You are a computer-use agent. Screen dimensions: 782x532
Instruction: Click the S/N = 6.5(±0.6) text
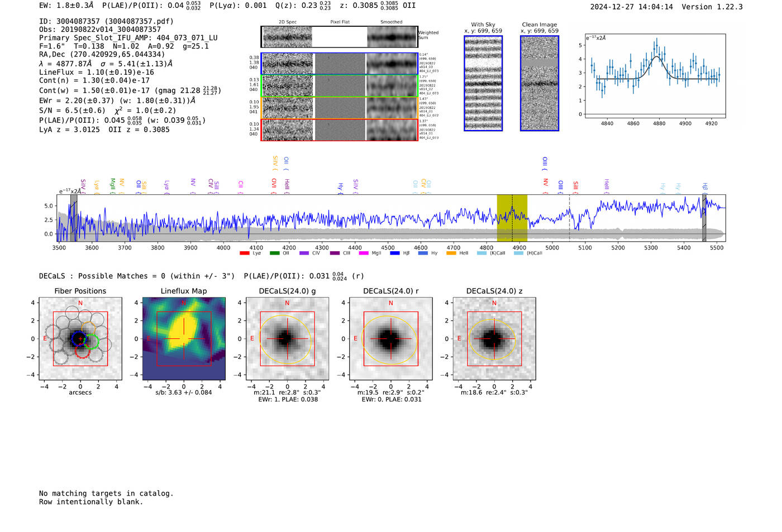pyautogui.click(x=72, y=111)
